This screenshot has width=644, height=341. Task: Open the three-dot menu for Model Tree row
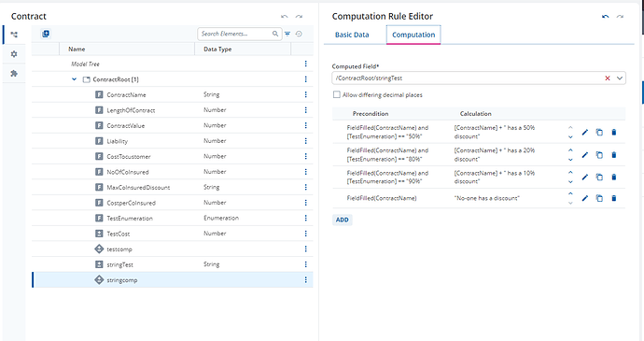305,64
